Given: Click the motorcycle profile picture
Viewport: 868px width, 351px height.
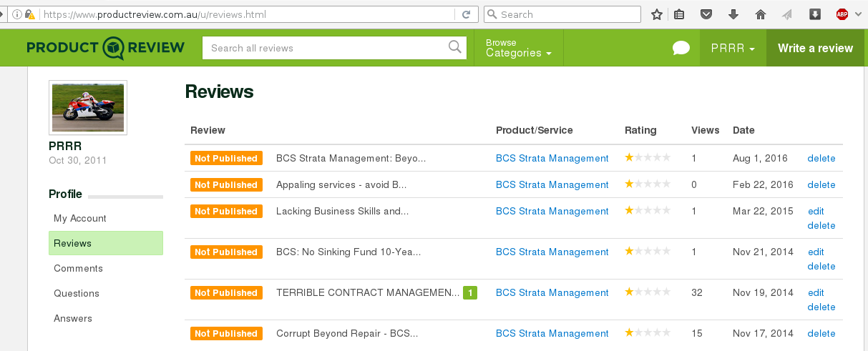Looking at the screenshot, I should coord(88,107).
